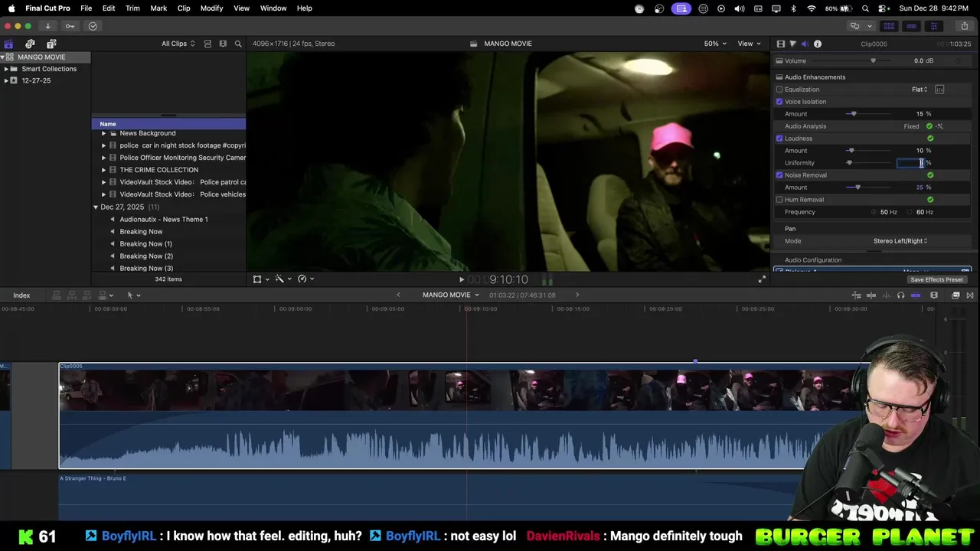Adjust Noise Removal Amount slider
980x551 pixels.
[x=857, y=187]
